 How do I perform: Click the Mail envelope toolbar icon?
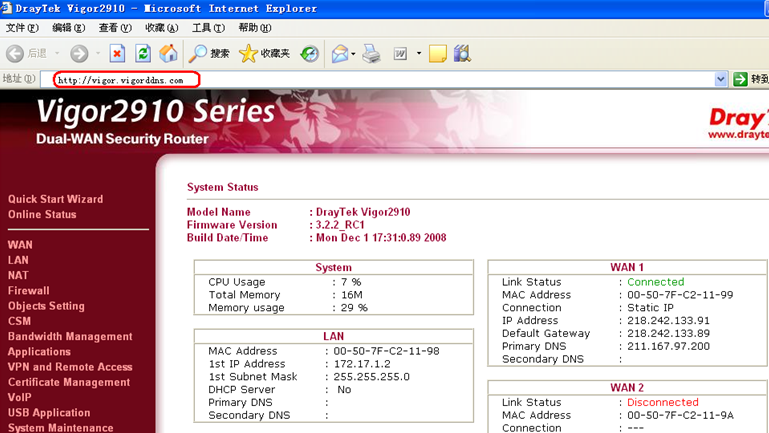point(340,54)
